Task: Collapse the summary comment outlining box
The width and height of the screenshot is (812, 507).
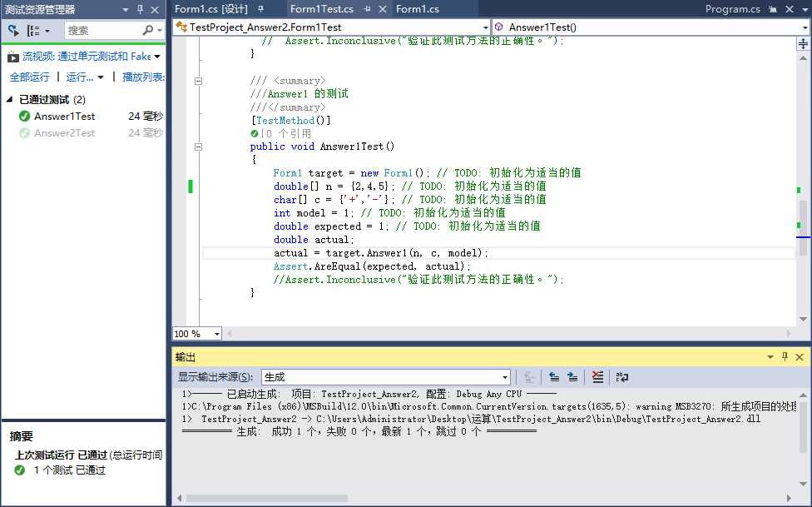Action: click(x=198, y=81)
